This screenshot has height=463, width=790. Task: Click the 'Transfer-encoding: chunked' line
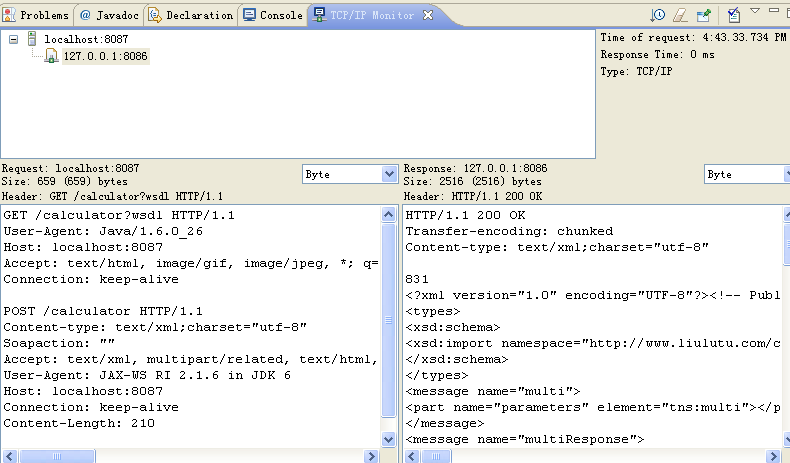tap(509, 231)
